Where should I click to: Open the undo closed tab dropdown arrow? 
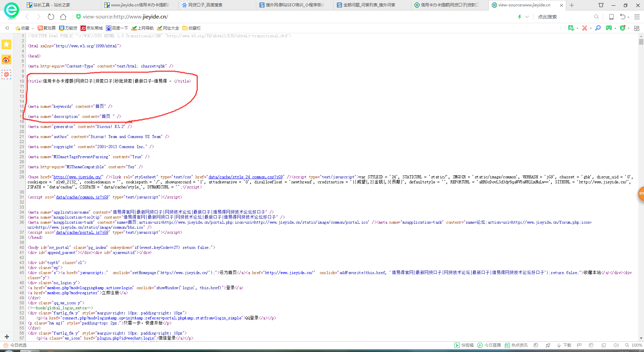pos(629,17)
